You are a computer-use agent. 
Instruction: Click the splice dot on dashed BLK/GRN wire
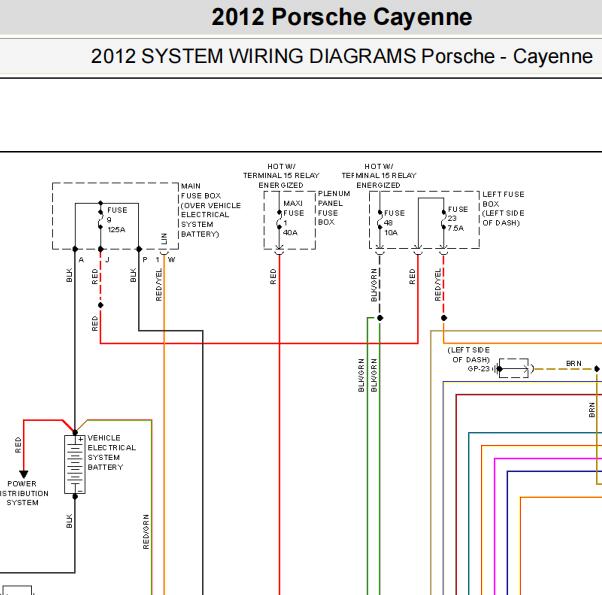click(x=380, y=318)
